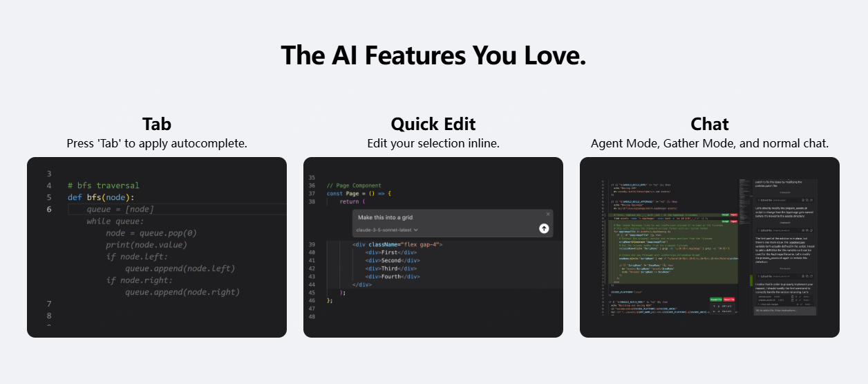
Task: Select the 'Chat' feature heading
Action: (x=710, y=124)
